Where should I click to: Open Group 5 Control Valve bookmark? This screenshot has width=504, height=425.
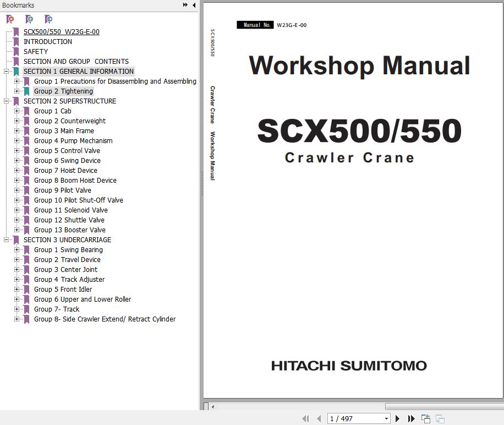67,151
